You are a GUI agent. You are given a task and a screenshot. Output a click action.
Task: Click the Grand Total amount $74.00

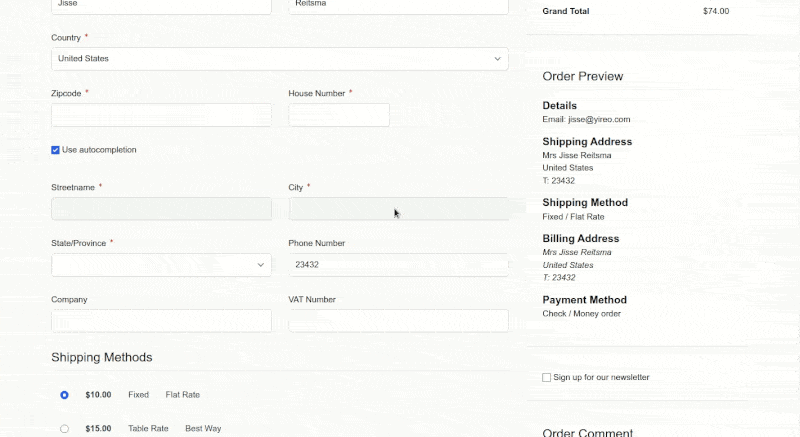(715, 12)
